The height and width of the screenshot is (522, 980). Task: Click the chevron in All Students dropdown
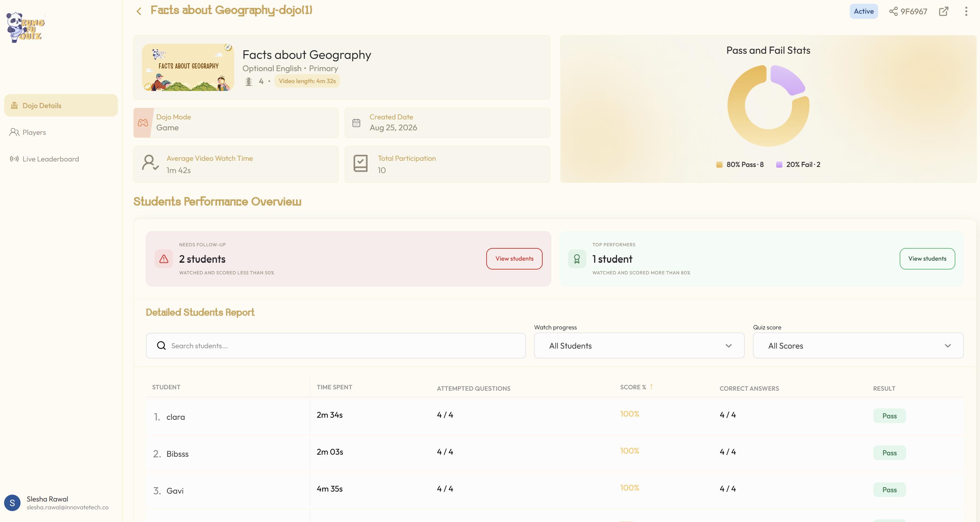click(x=729, y=345)
